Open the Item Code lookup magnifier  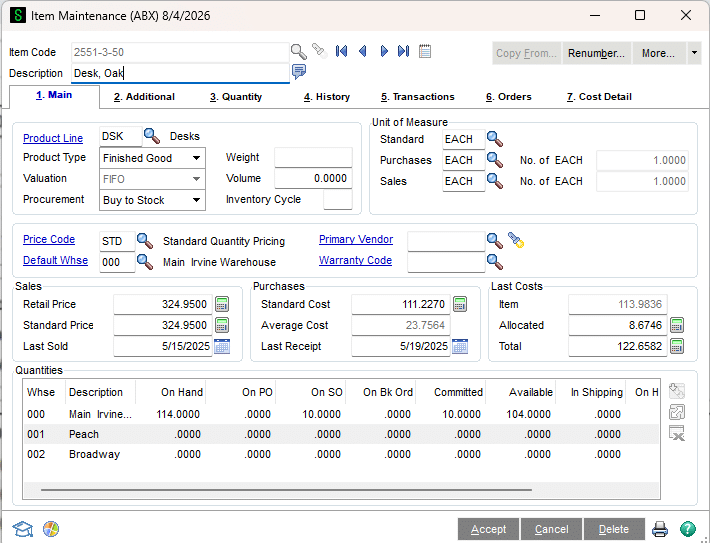[x=298, y=52]
